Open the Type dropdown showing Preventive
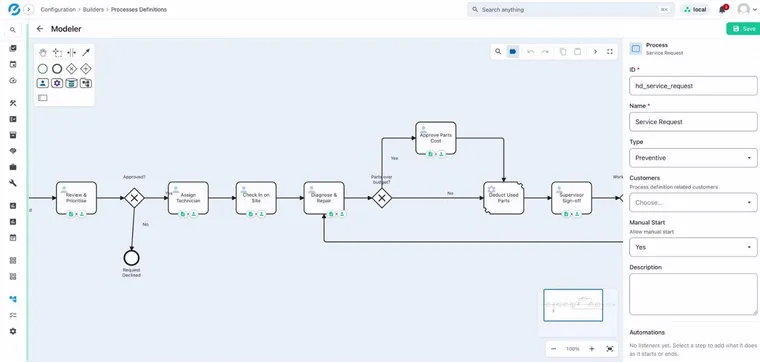 point(693,158)
